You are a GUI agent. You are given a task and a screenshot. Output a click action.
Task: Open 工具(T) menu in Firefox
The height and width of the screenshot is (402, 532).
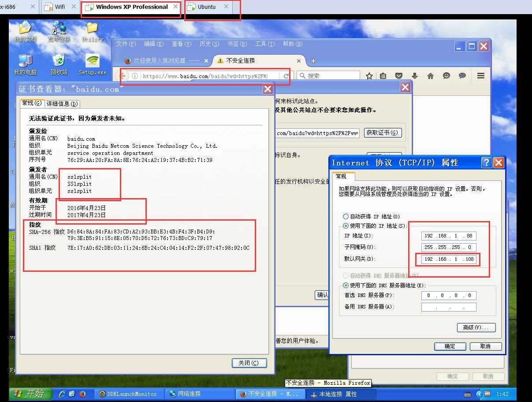click(x=265, y=44)
